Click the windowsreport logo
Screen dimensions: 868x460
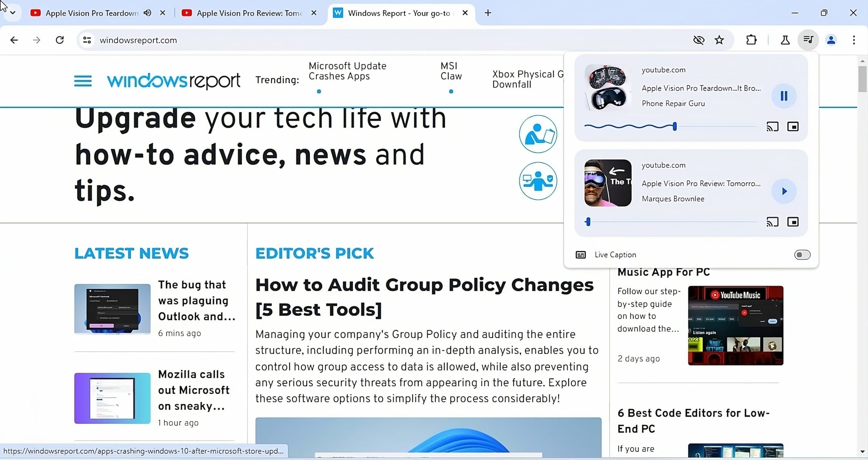tap(174, 81)
